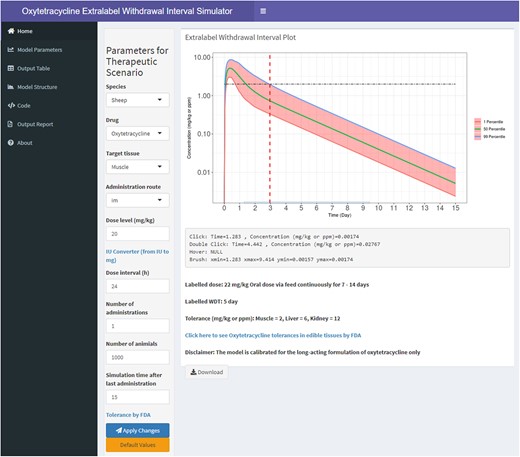520x457 pixels.
Task: Toggle the sidebar hamburger menu icon
Action: 263,11
